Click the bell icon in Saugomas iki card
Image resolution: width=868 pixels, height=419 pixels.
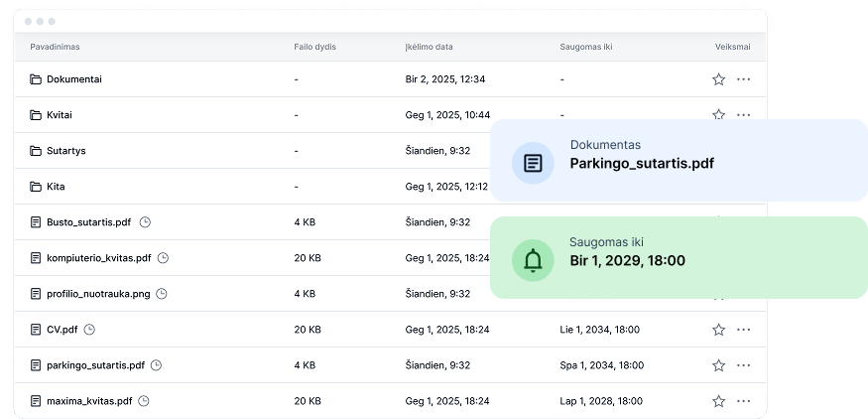(x=533, y=260)
